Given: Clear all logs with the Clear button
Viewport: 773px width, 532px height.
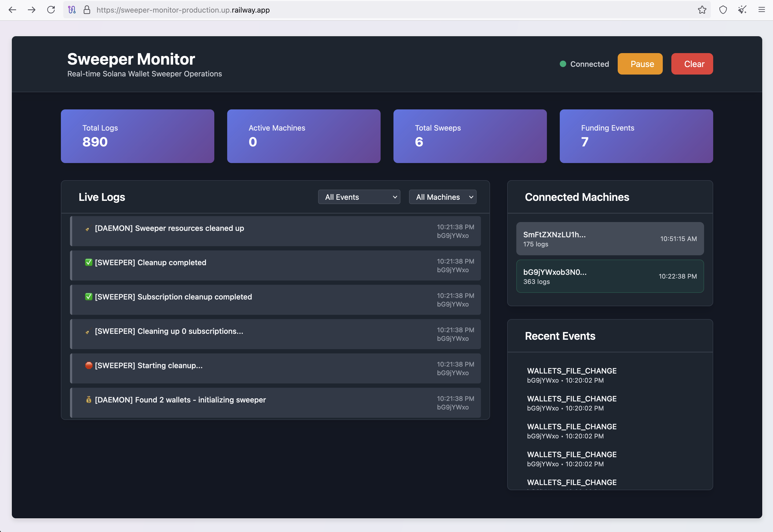Looking at the screenshot, I should click(x=692, y=64).
